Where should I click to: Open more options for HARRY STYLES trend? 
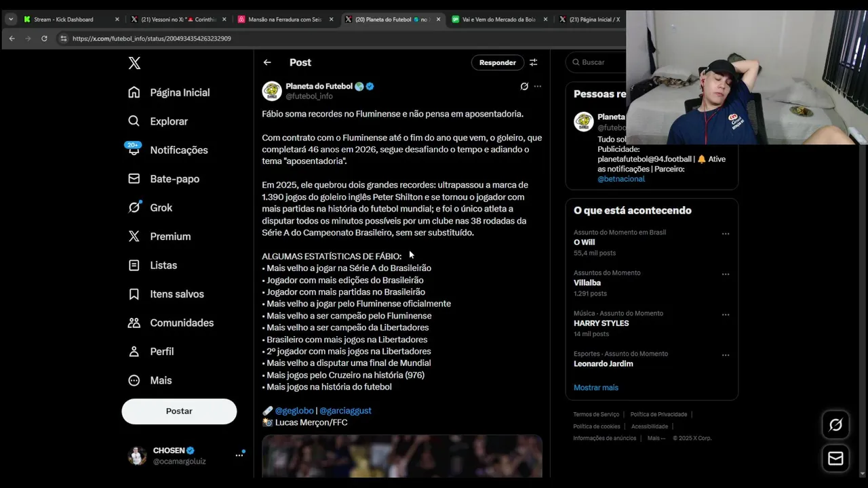tap(726, 314)
